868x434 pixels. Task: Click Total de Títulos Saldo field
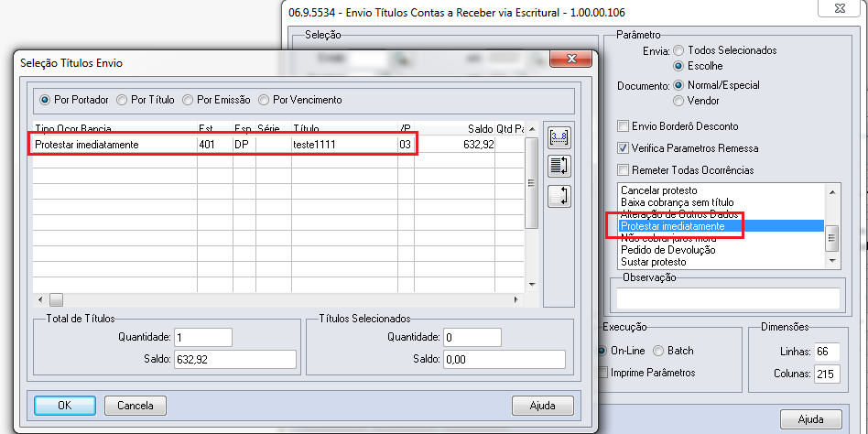235,360
